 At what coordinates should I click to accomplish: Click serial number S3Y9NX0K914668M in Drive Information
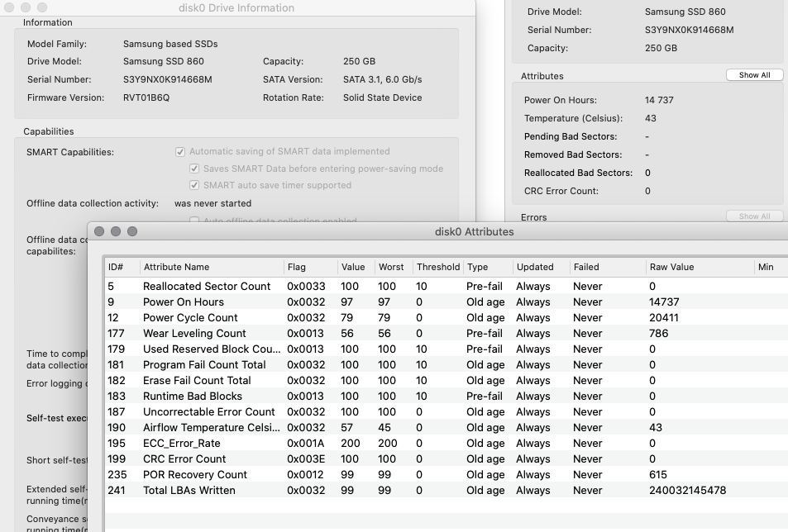(167, 79)
